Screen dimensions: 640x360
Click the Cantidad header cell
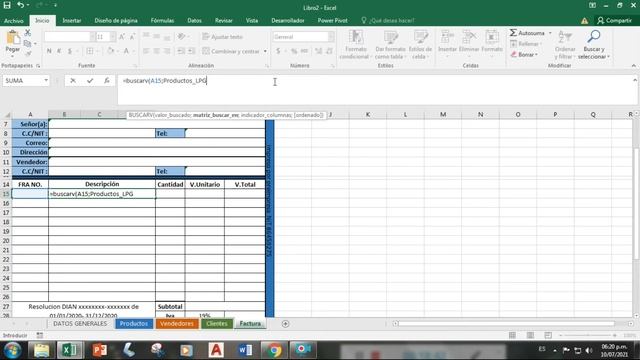point(170,184)
